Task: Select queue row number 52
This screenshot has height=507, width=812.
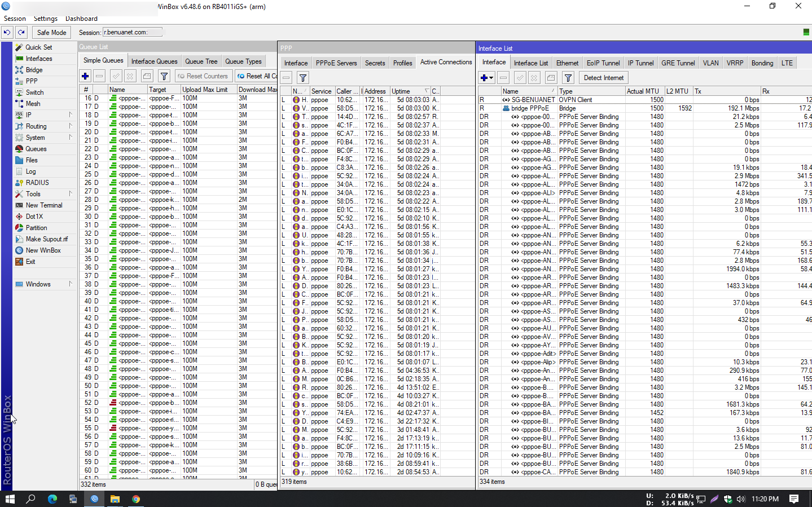Action: tap(178, 403)
